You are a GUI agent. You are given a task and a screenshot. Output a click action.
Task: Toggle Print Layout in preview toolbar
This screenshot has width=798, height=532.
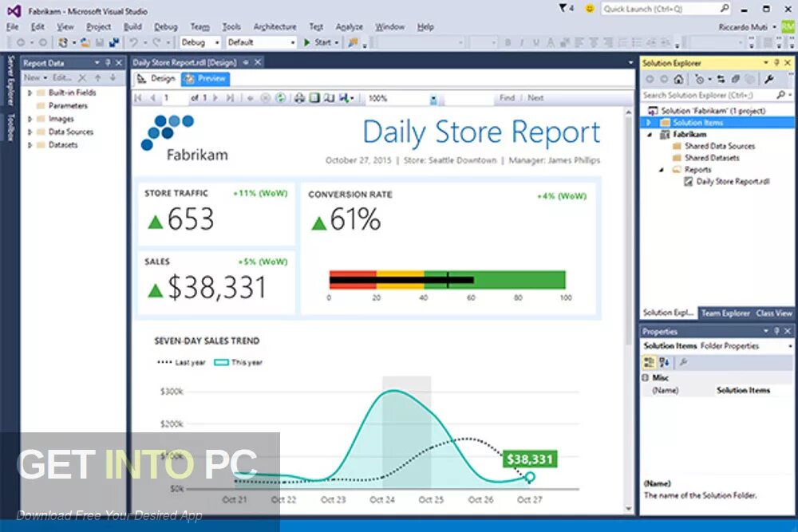coord(314,98)
